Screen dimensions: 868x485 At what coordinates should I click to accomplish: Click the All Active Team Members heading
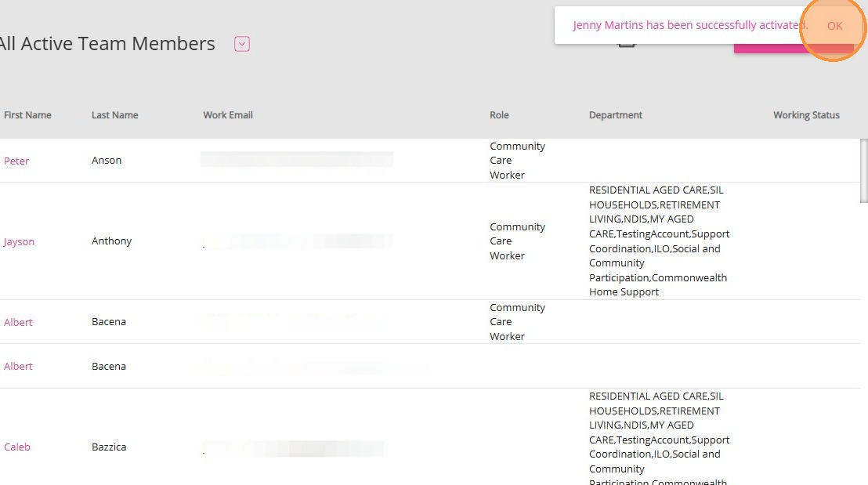tap(107, 44)
